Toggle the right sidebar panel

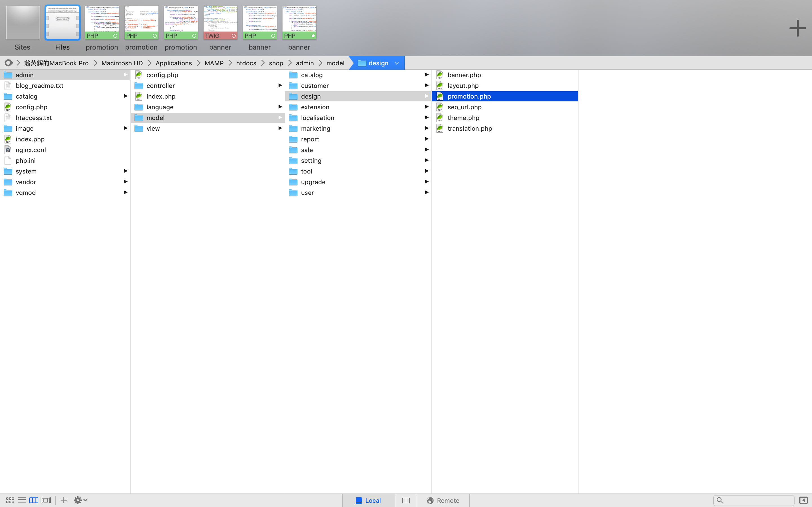tap(803, 500)
